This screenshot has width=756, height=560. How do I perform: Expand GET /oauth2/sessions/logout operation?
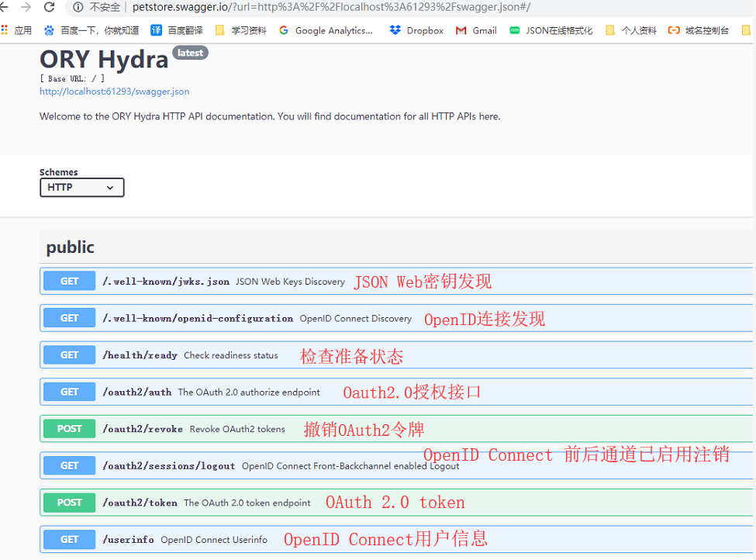[395, 466]
